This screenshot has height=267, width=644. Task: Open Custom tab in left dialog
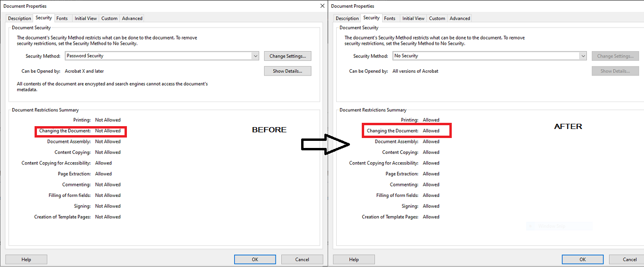(109, 18)
